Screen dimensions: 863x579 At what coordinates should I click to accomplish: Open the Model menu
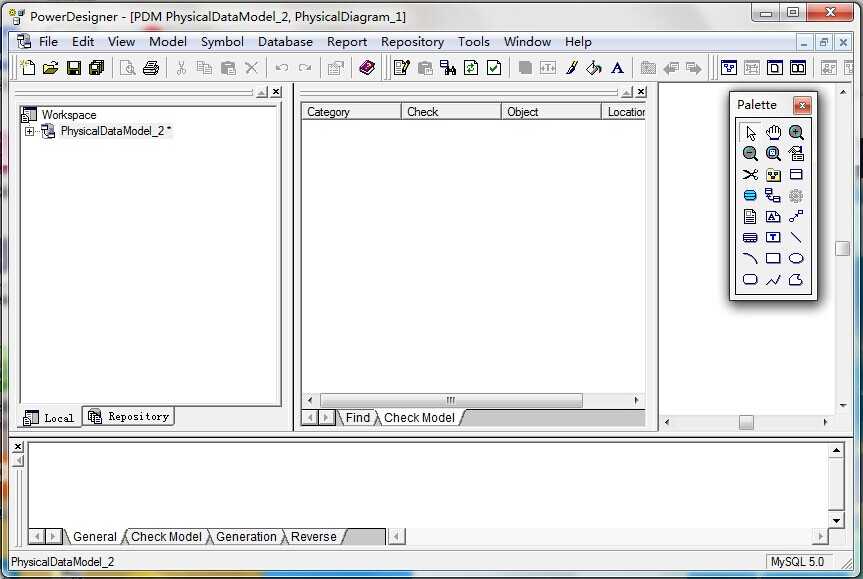(x=168, y=42)
